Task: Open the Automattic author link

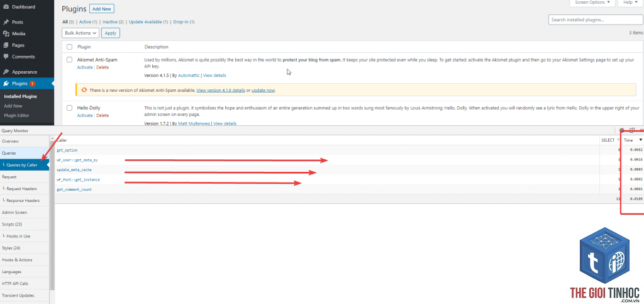Action: click(189, 76)
